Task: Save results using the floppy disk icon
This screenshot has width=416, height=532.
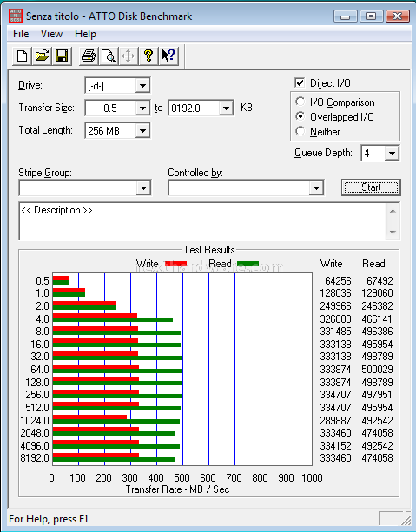Action: pyautogui.click(x=62, y=56)
